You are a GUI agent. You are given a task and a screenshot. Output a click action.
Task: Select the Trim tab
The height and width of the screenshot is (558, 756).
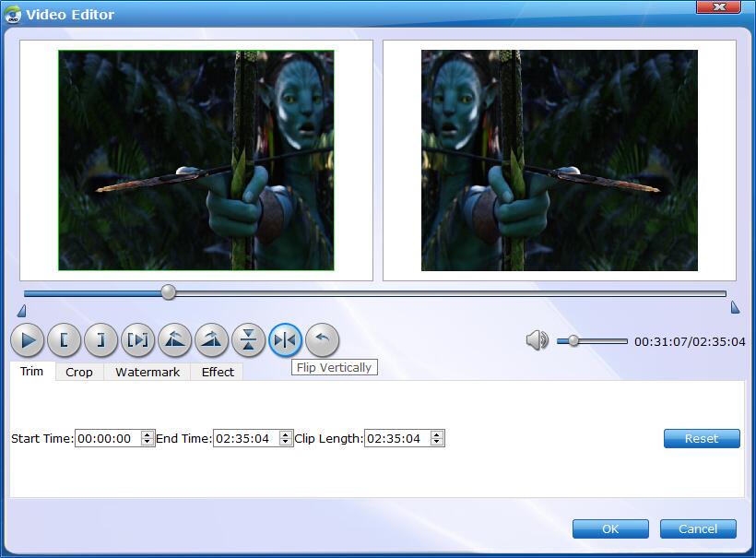(x=32, y=372)
